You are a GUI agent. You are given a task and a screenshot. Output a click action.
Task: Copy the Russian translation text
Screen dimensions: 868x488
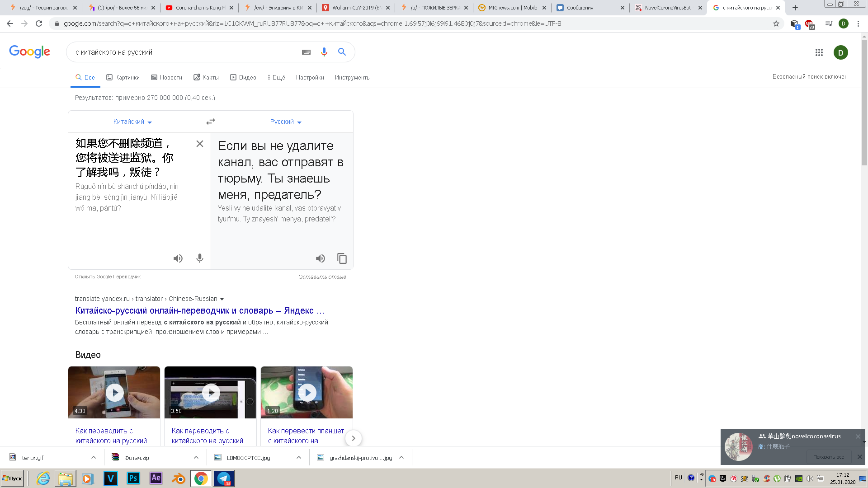342,258
